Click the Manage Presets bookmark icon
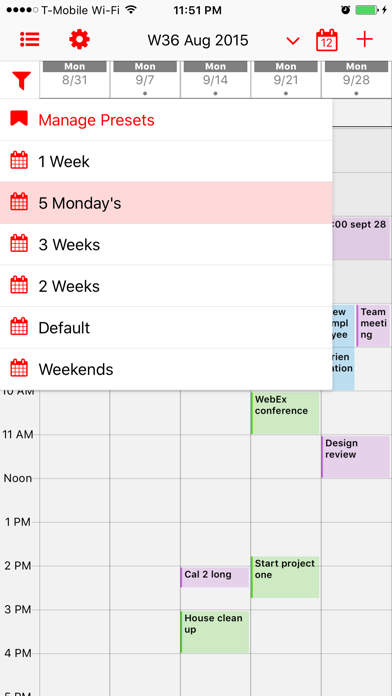Screen dimensions: 392x696 coord(19,119)
